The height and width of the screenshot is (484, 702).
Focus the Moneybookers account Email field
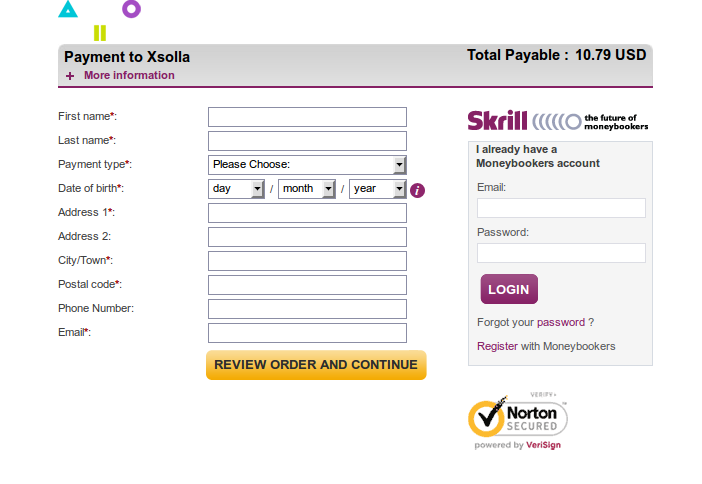(x=561, y=208)
